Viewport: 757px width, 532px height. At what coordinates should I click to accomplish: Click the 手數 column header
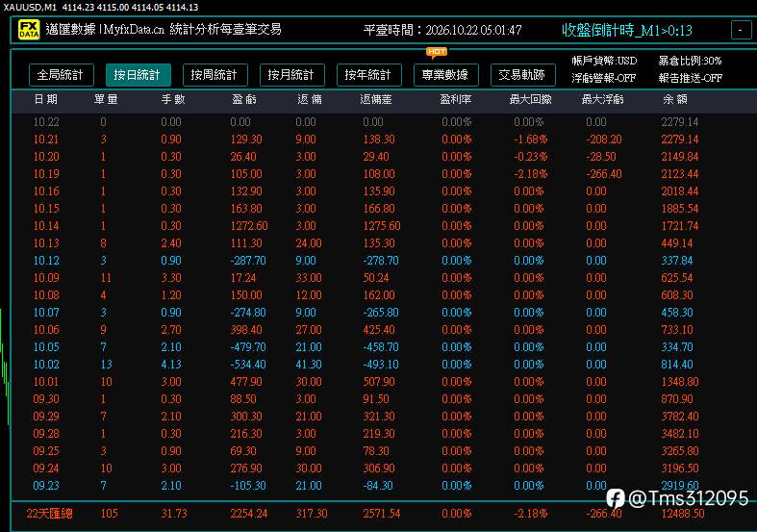[173, 99]
